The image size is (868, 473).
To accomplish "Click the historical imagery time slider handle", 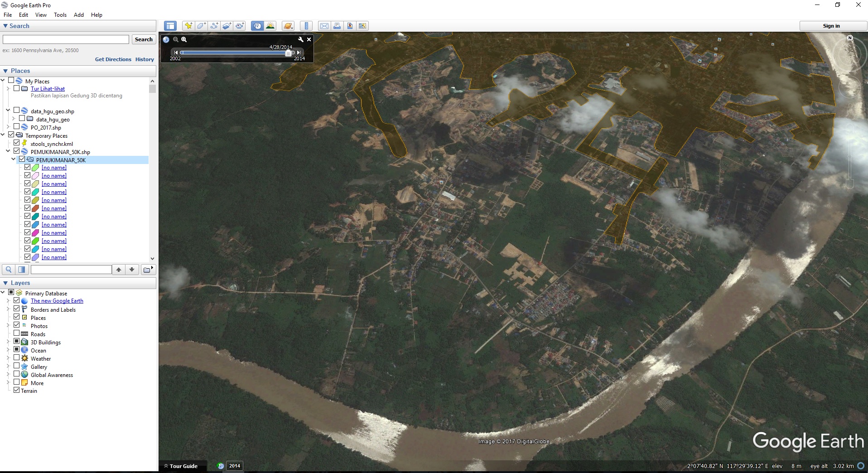I will (288, 53).
